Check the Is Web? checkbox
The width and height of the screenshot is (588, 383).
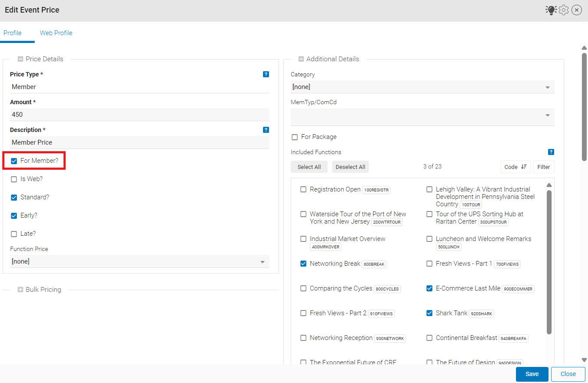[14, 179]
